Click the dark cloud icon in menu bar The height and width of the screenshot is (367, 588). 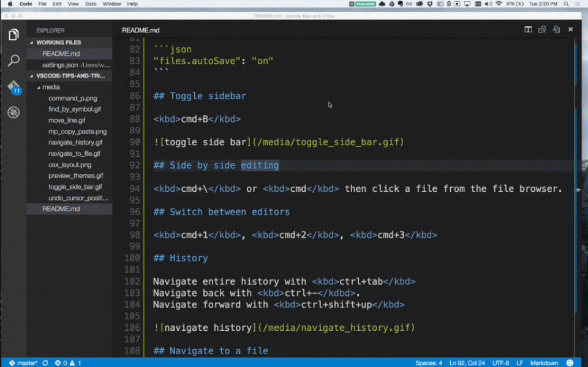[x=382, y=4]
